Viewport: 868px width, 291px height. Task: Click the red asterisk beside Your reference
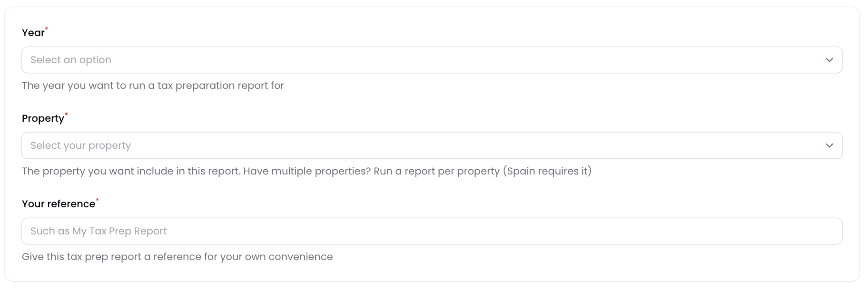pyautogui.click(x=97, y=201)
